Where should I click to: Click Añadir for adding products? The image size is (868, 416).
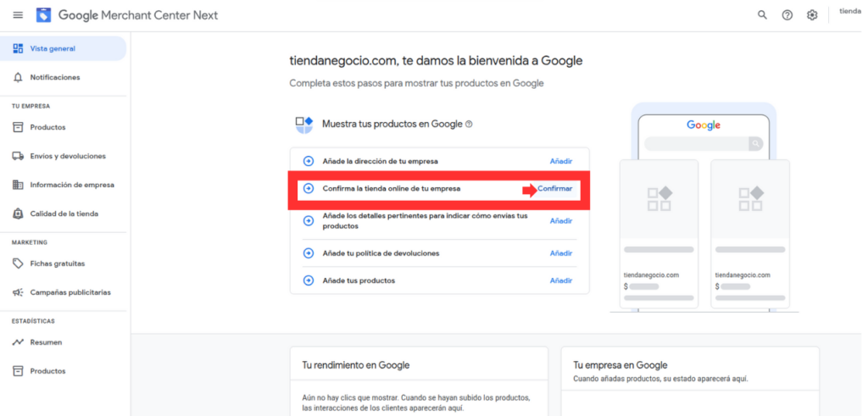(561, 280)
